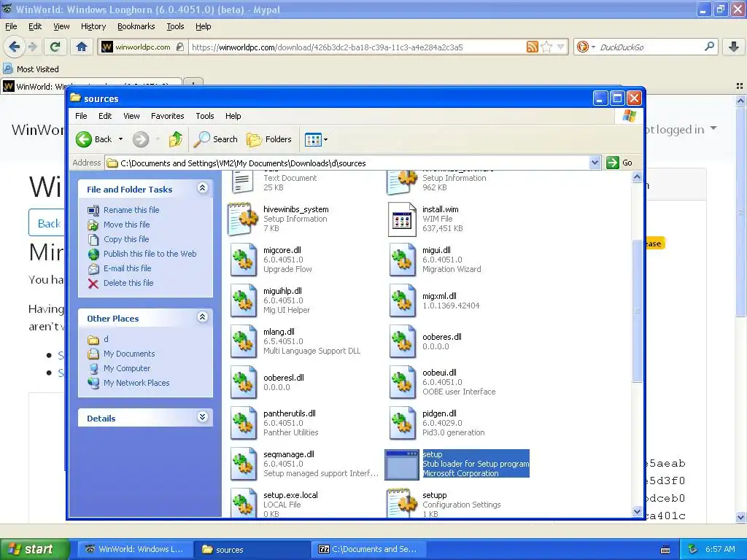Screen dimensions: 747x560
Task: Collapse the Other Places panel
Action: click(x=203, y=317)
